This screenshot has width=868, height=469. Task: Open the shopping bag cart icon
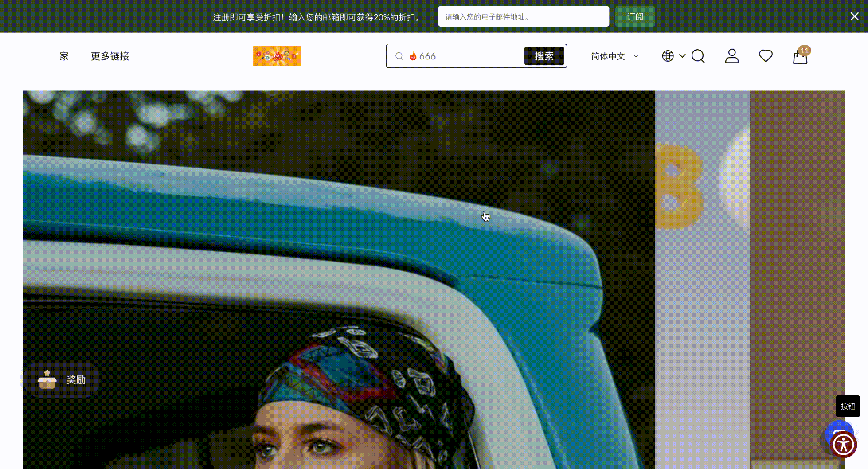click(800, 57)
